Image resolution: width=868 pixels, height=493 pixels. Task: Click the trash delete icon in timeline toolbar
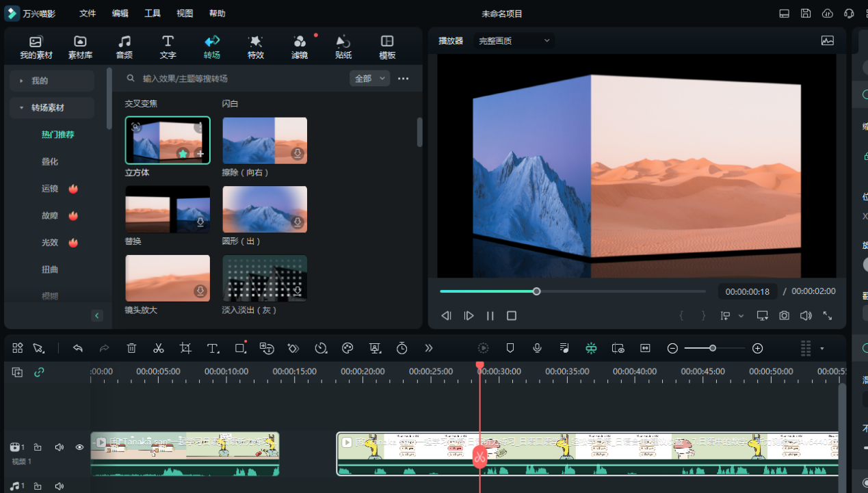click(x=131, y=348)
